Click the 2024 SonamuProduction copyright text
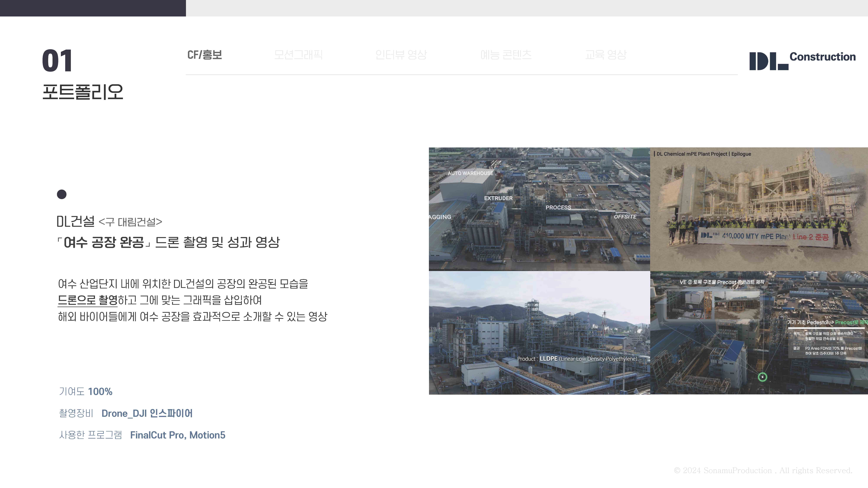 point(763,471)
